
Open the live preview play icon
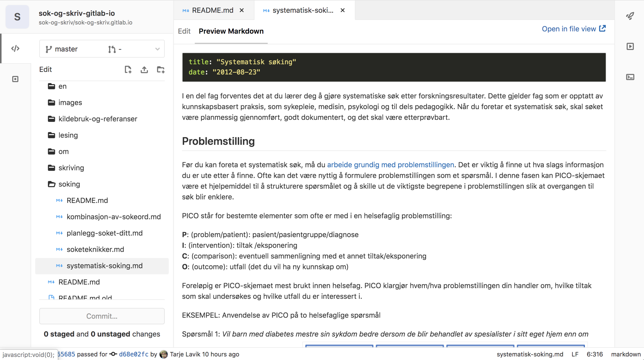click(x=630, y=46)
